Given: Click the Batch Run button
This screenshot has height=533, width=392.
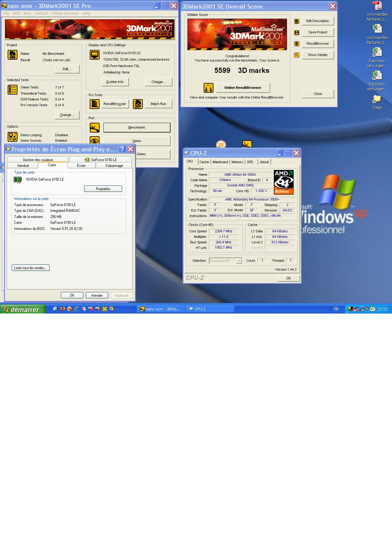Looking at the screenshot, I should coord(158,104).
